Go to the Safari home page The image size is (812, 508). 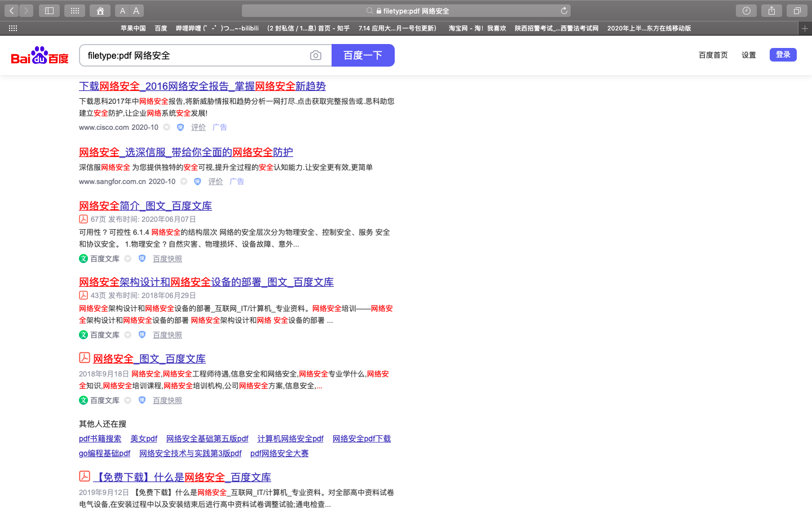(x=100, y=11)
